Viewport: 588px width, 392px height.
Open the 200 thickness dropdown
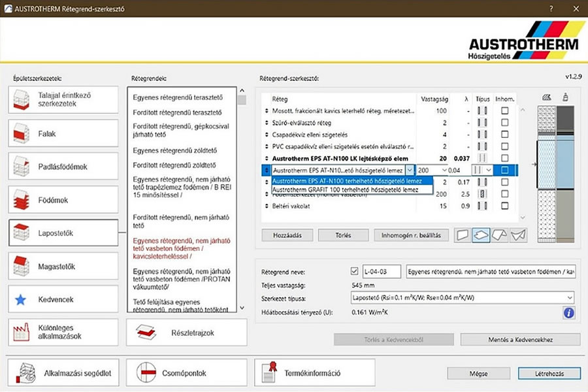click(x=444, y=171)
